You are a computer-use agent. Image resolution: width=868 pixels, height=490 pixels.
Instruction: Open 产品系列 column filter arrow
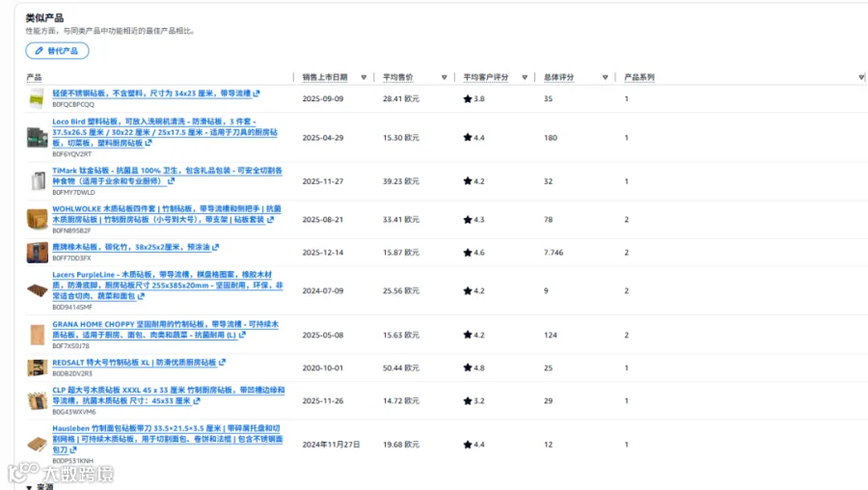pos(861,77)
